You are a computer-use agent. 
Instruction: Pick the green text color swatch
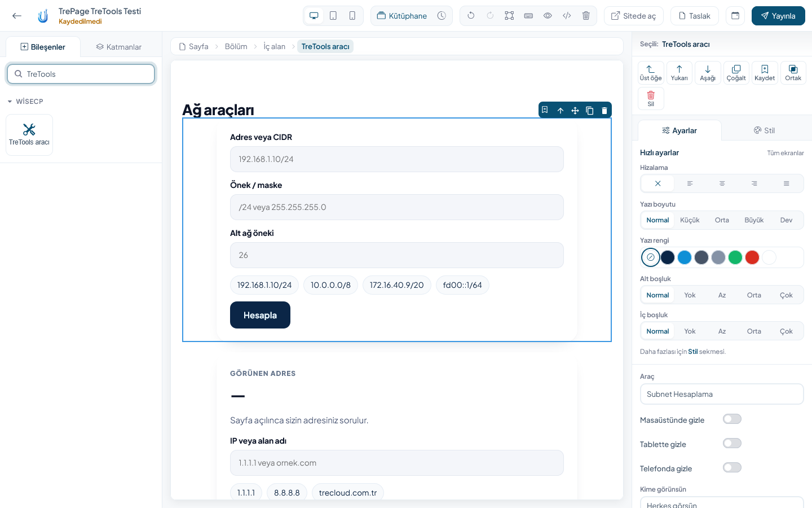735,257
